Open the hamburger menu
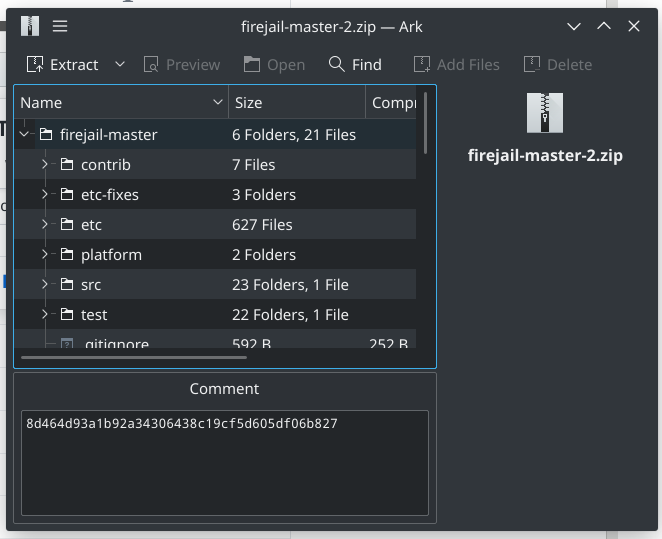 click(x=60, y=26)
